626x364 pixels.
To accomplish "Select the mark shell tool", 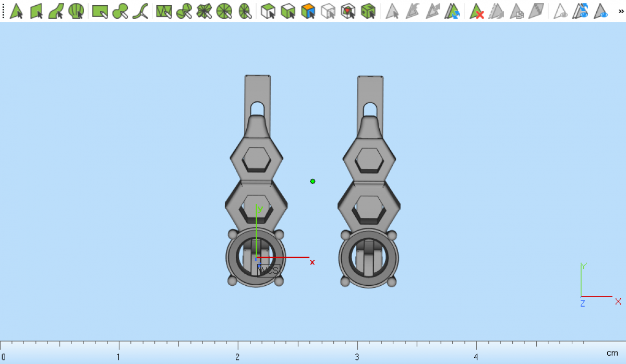I will (76, 11).
